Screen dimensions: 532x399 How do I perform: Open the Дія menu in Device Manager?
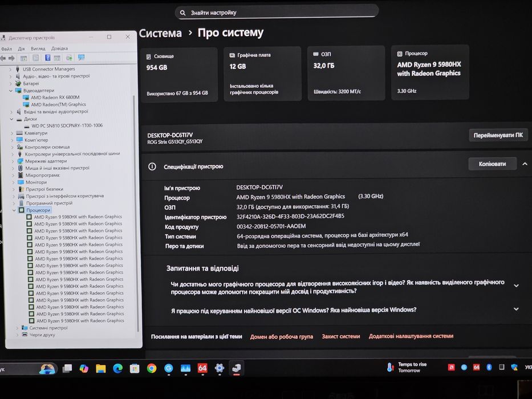(21, 48)
